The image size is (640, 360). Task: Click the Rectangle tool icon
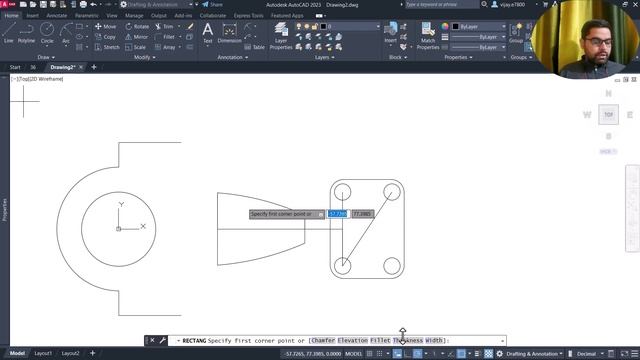tap(80, 27)
